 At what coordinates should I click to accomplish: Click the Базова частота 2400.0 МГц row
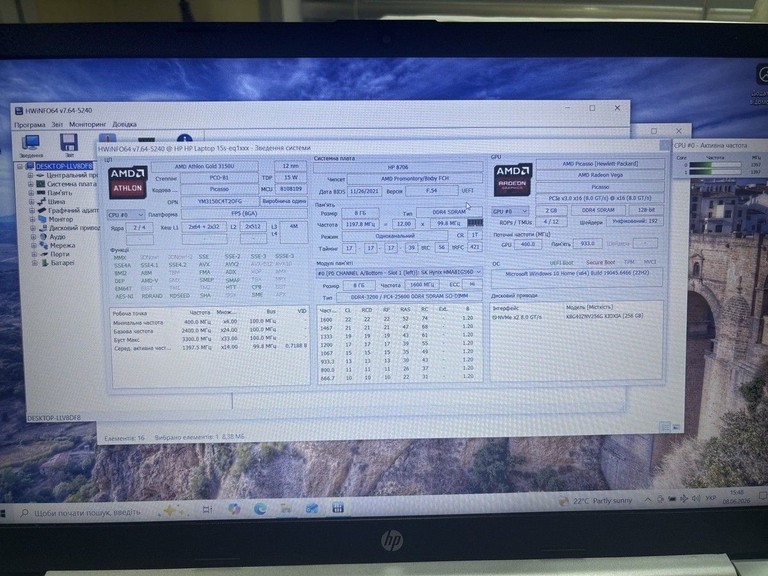click(x=210, y=331)
